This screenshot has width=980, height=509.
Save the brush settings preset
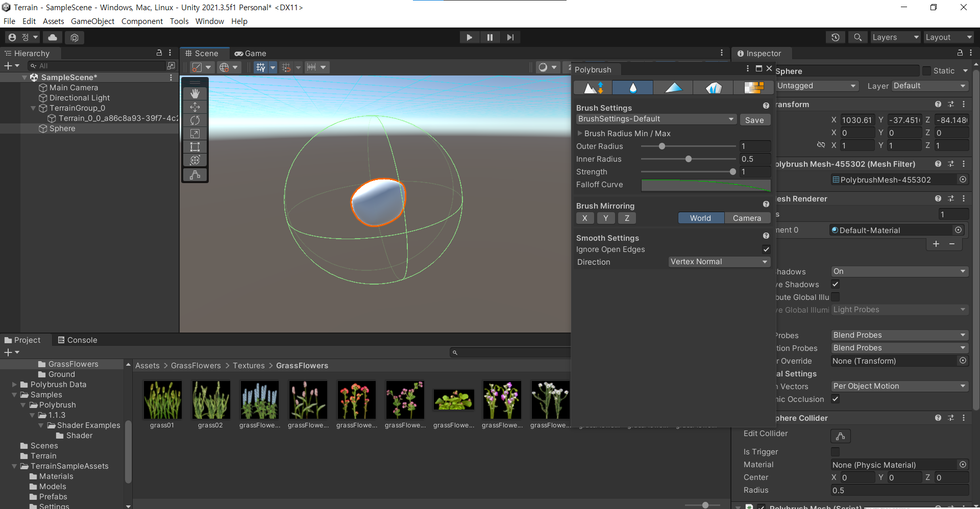coord(754,120)
